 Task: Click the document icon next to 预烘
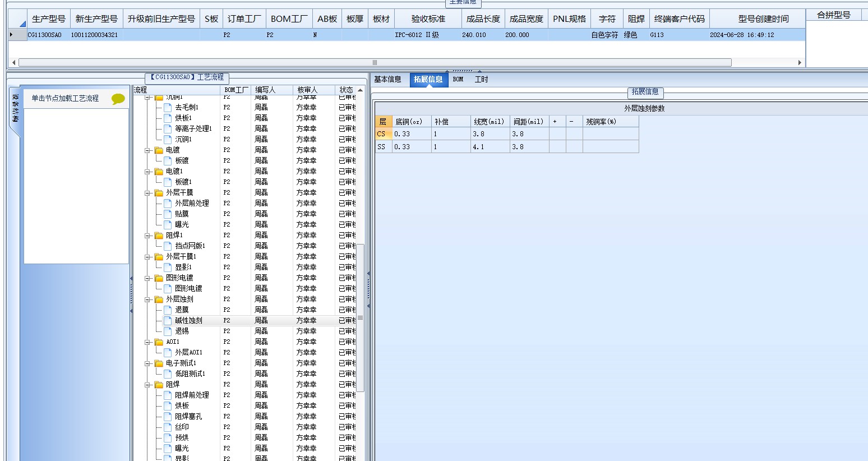[168, 437]
